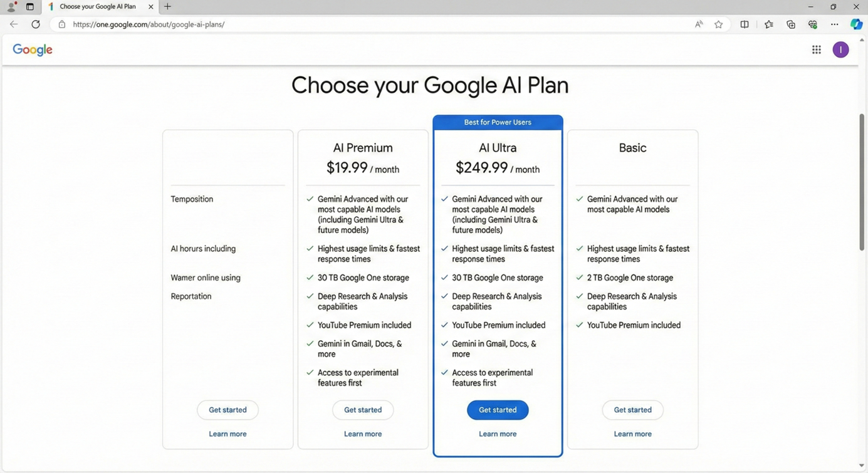Screen dimensions: 868x473
Task: Select the Choose your Google AI Plan tab
Action: pos(97,6)
